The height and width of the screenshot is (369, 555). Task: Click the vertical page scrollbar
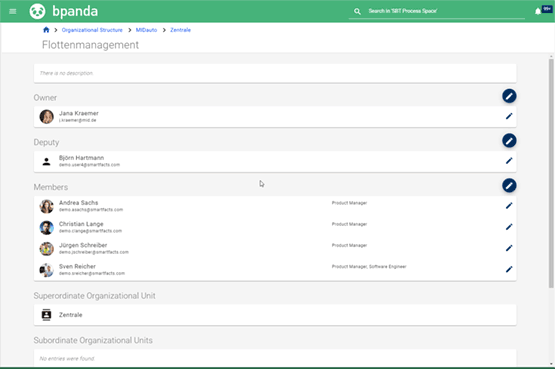click(x=551, y=173)
